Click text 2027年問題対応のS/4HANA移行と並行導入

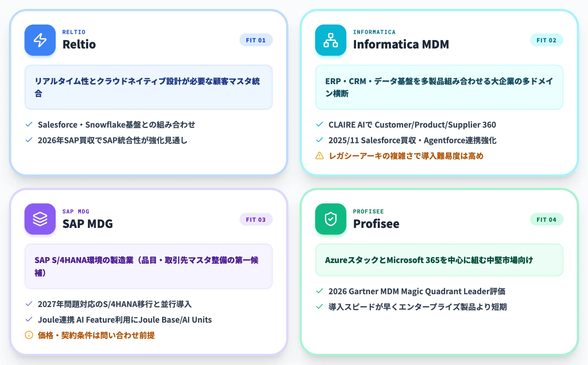(115, 304)
